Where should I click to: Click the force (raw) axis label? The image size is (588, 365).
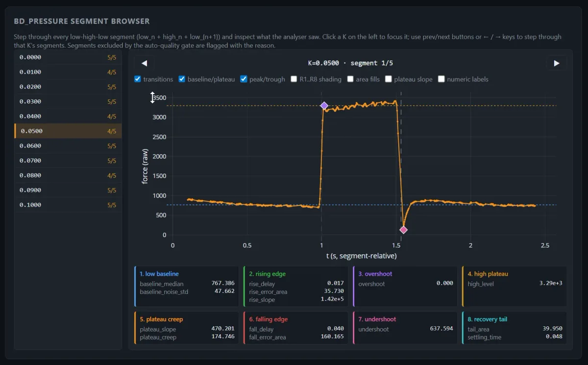[x=145, y=167]
